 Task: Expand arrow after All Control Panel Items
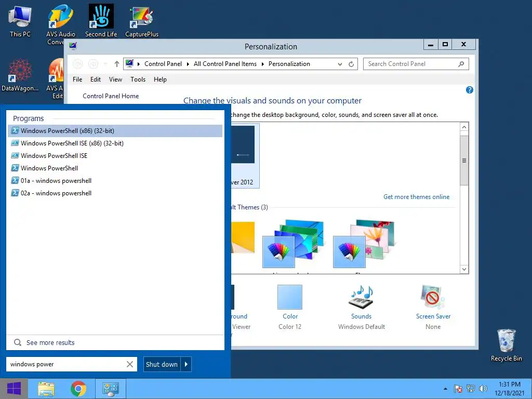(262, 64)
